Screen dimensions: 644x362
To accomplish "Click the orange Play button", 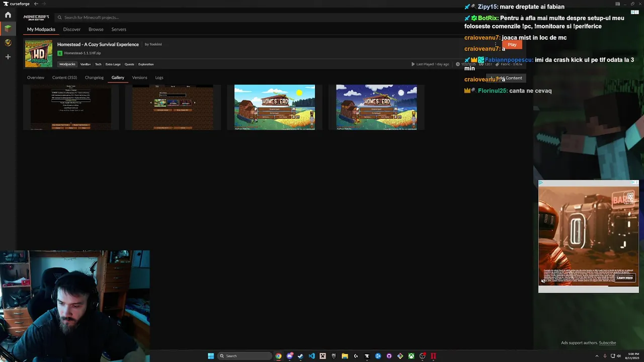I will click(x=512, y=45).
